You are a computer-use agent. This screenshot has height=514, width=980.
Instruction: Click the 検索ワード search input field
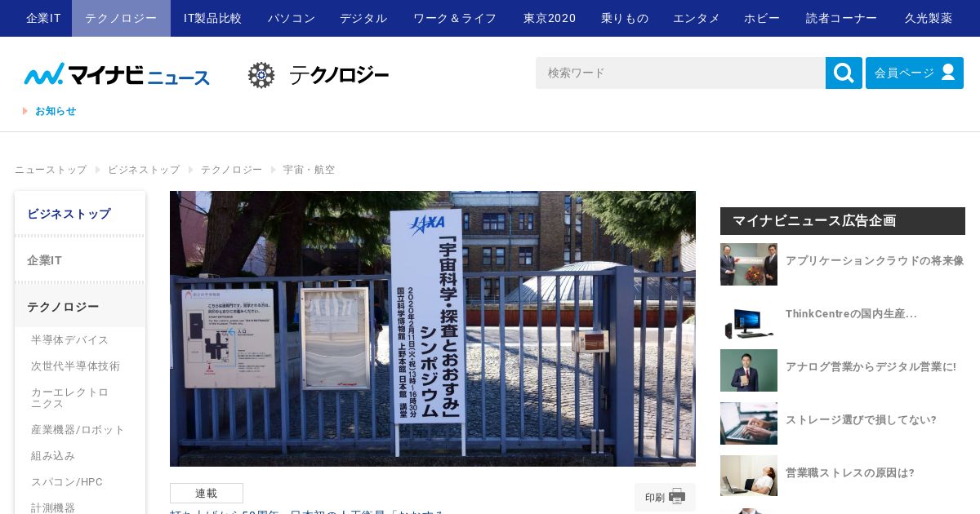tap(680, 73)
